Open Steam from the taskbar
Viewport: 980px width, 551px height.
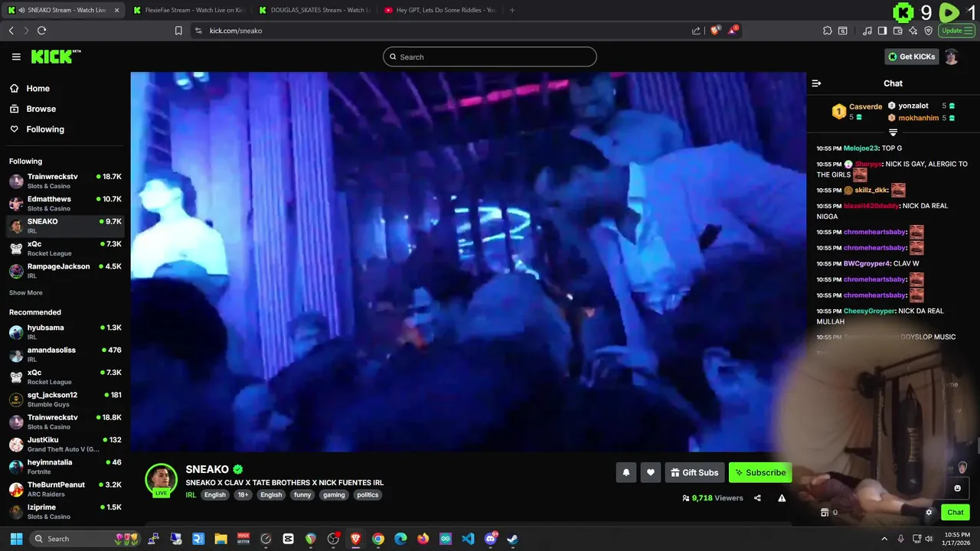pyautogui.click(x=512, y=539)
